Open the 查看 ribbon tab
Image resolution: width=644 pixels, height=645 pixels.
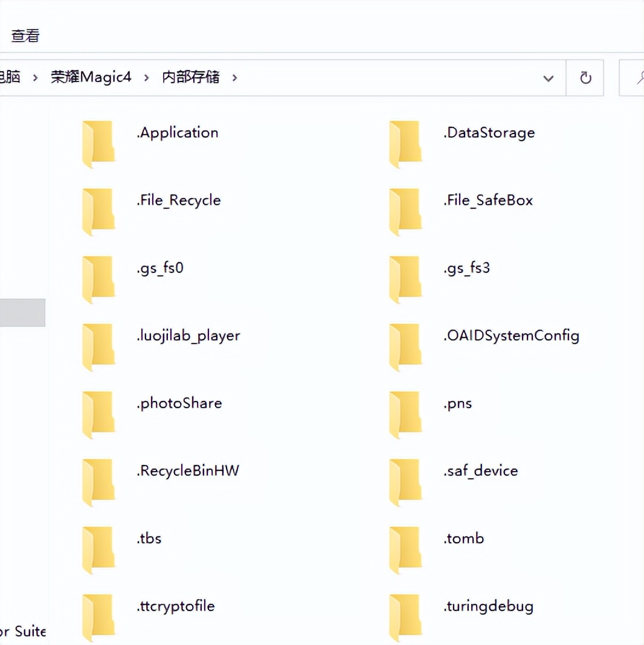tap(25, 36)
